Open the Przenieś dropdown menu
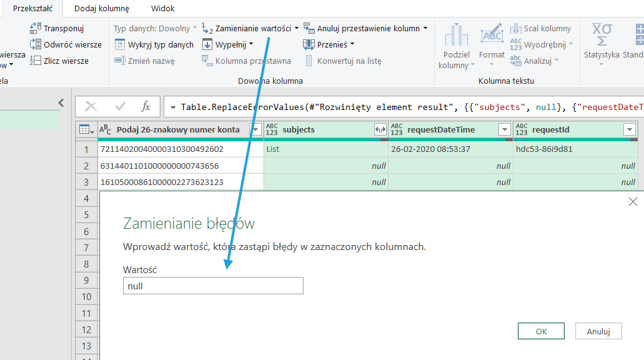The image size is (644, 360). pyautogui.click(x=352, y=44)
